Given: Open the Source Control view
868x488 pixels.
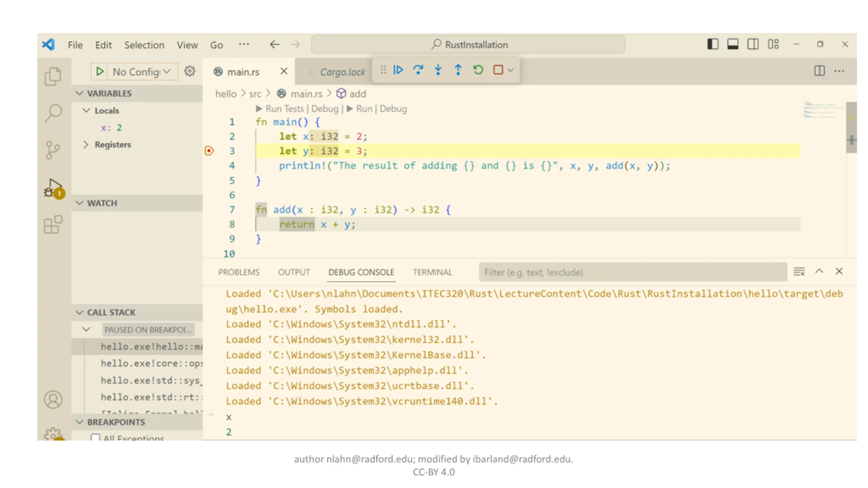Looking at the screenshot, I should [53, 150].
